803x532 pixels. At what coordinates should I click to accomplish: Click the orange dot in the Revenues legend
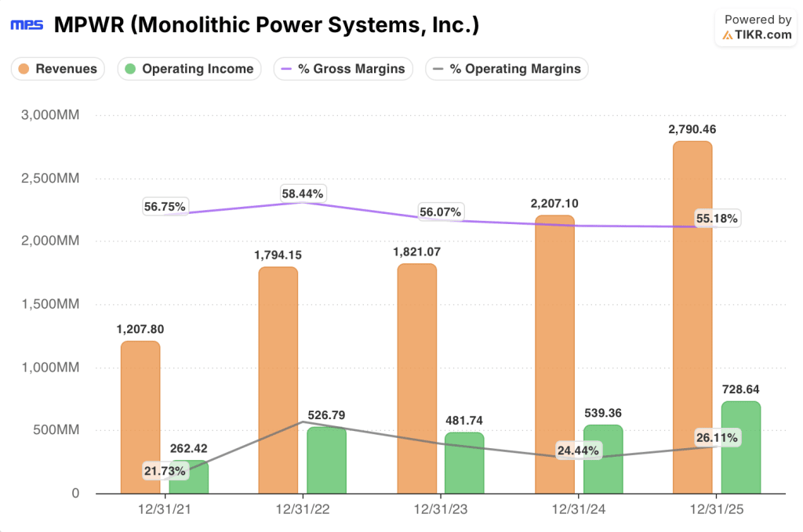tap(24, 69)
